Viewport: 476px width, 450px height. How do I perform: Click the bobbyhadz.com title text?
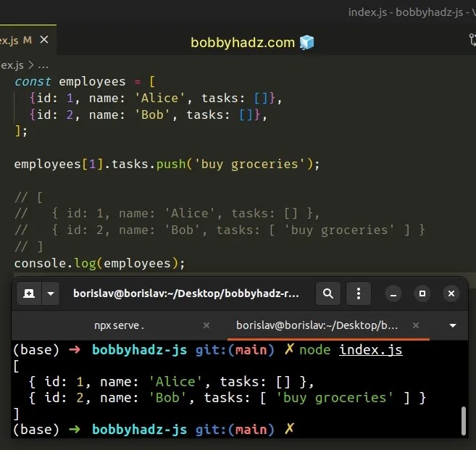(243, 43)
